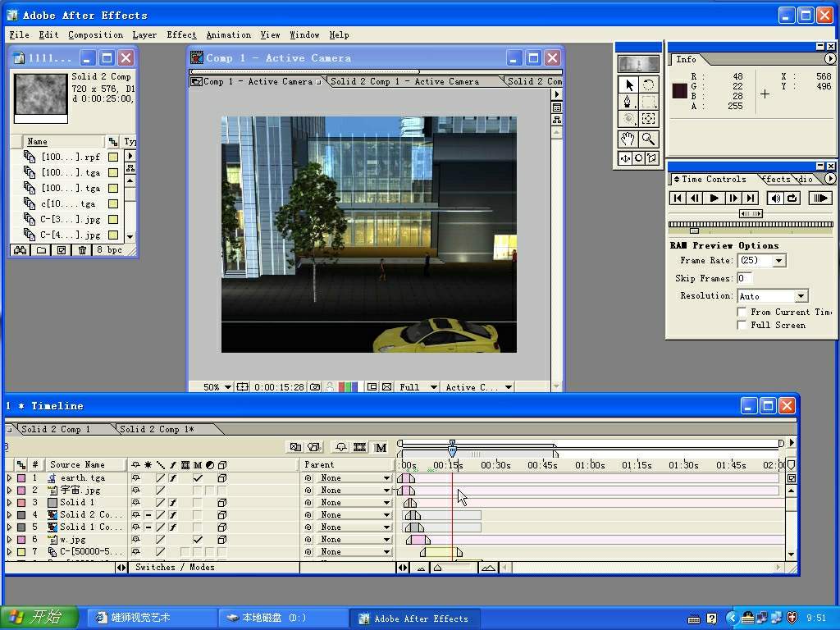Click the Skip Frames input field

745,278
